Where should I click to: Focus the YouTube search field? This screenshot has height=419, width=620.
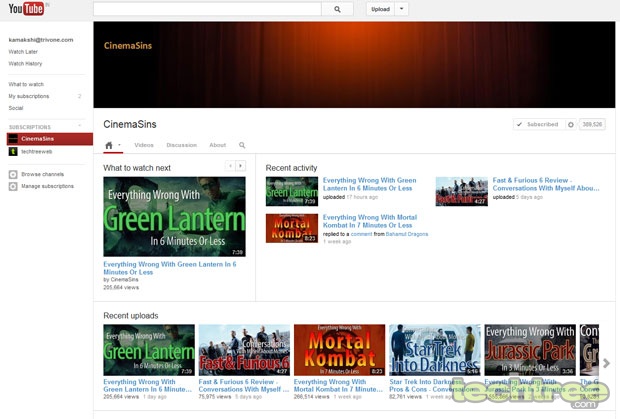pos(207,9)
